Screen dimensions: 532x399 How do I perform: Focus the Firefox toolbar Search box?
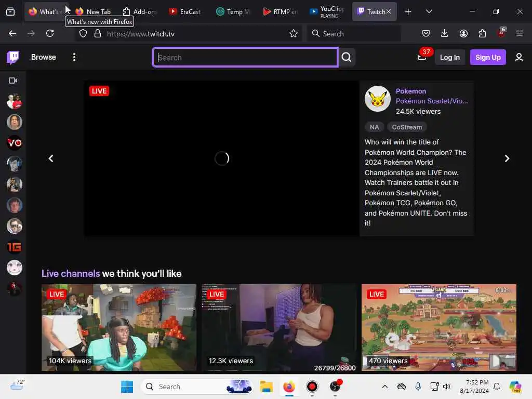(x=354, y=34)
